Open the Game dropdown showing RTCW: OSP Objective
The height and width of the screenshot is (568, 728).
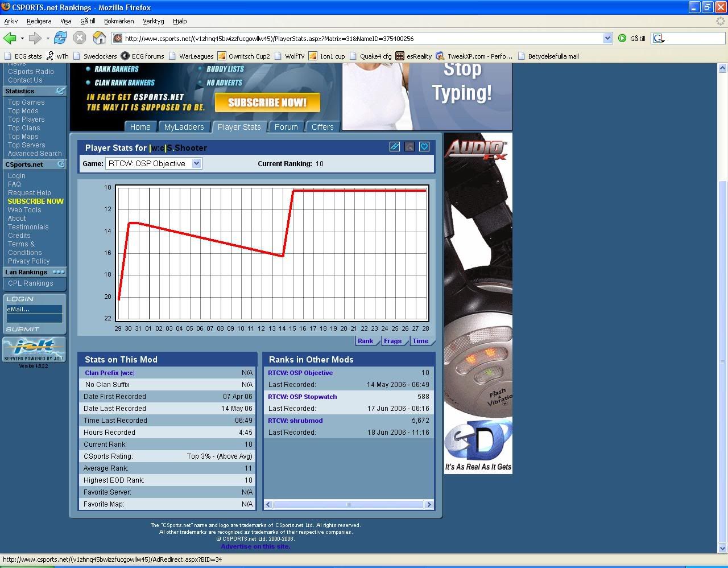click(154, 163)
